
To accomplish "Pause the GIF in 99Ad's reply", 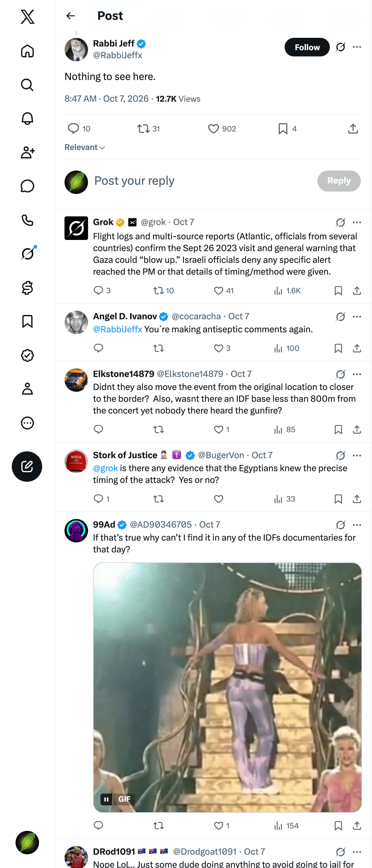I will [x=106, y=799].
